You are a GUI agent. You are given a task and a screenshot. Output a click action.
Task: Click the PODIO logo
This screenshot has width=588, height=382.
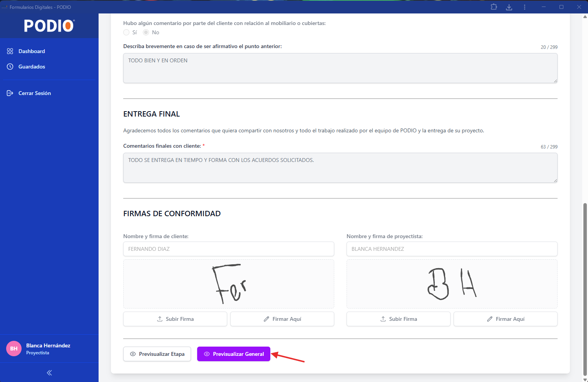49,26
